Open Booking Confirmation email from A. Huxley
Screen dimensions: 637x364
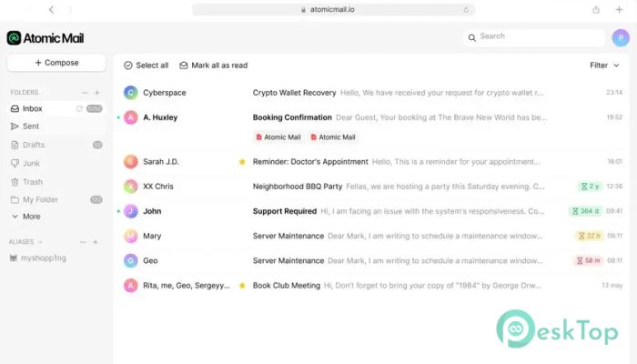[372, 117]
